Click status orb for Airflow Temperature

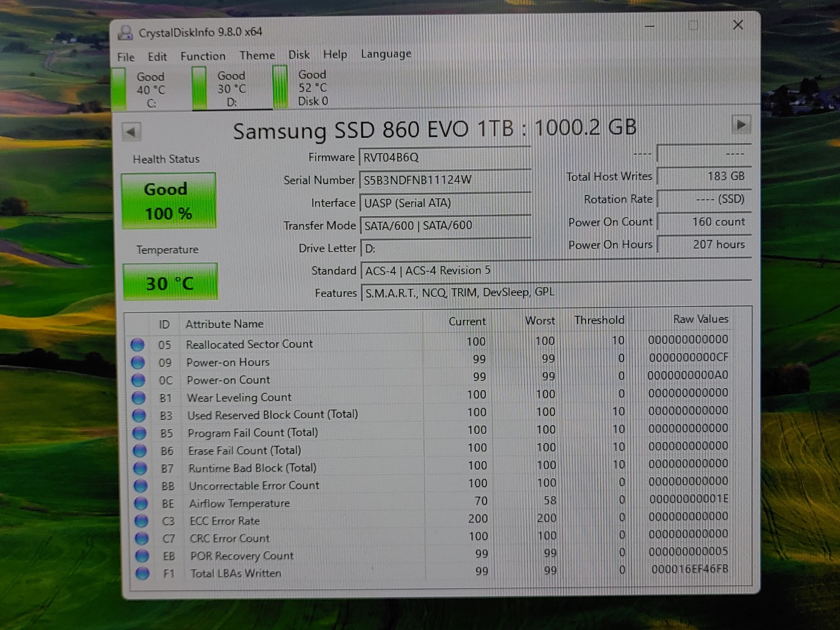(141, 503)
